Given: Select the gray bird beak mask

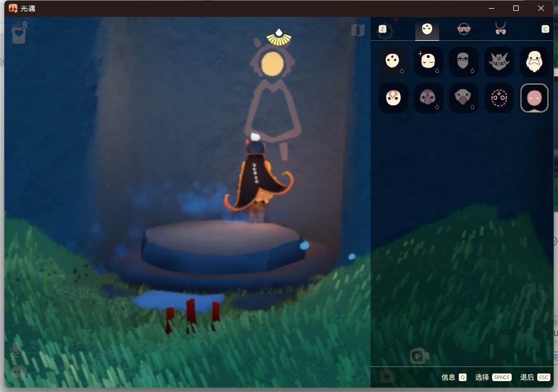Looking at the screenshot, I should point(463,98).
